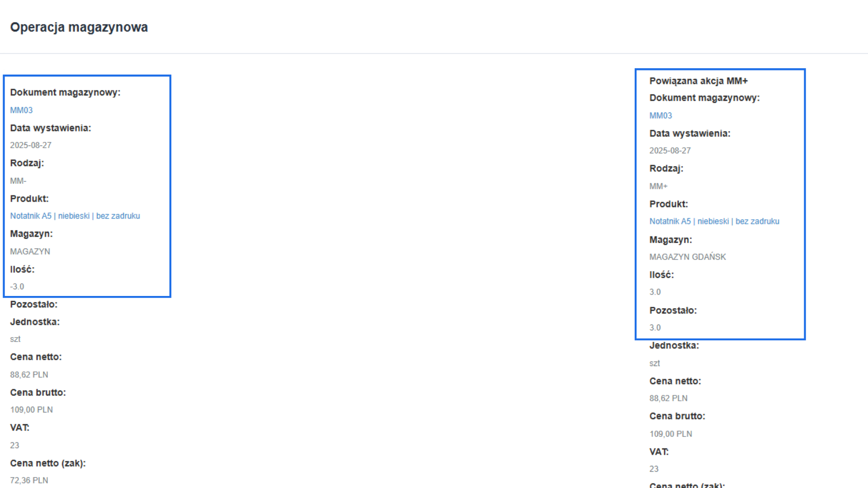Click the szt unit value in the left column

[15, 339]
